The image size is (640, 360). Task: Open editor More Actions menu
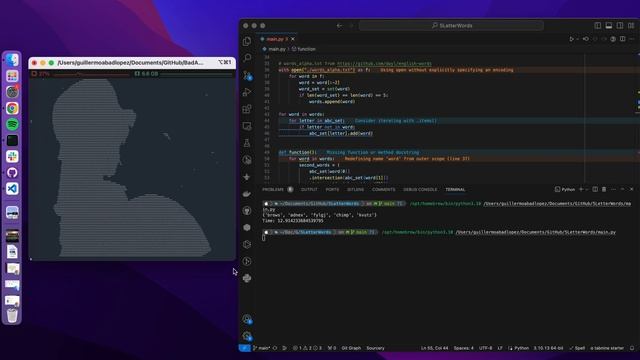point(632,39)
